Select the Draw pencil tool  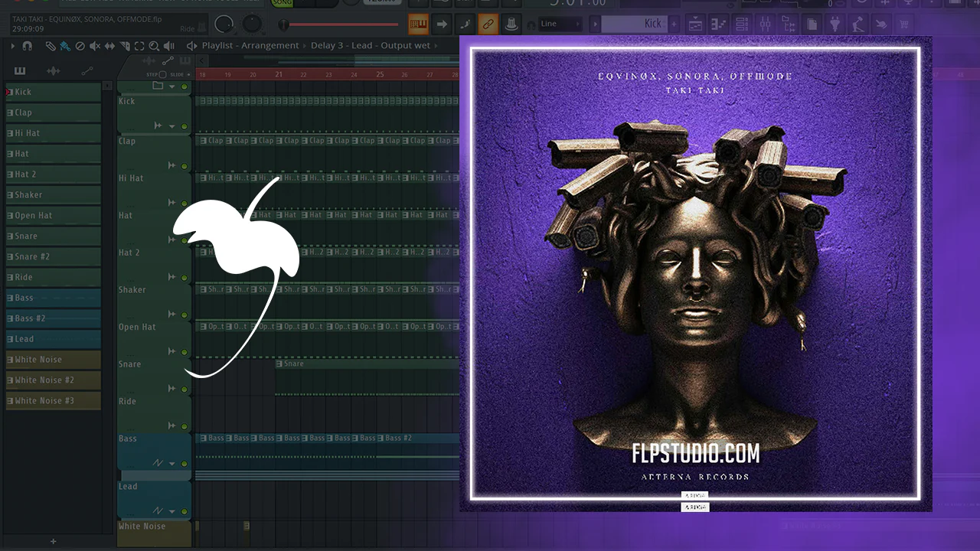click(51, 46)
